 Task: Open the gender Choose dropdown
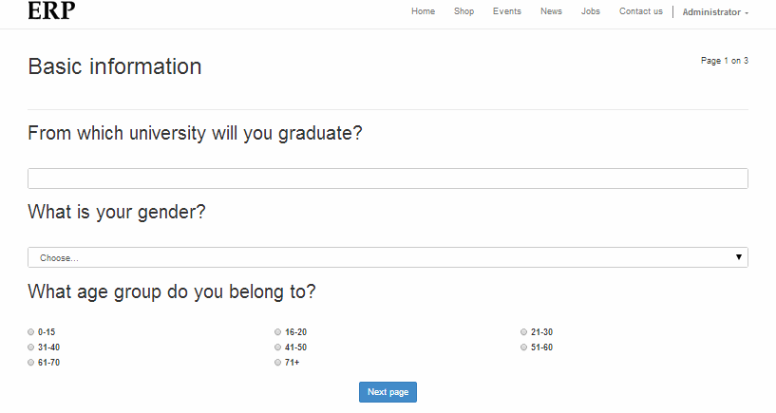(x=388, y=258)
